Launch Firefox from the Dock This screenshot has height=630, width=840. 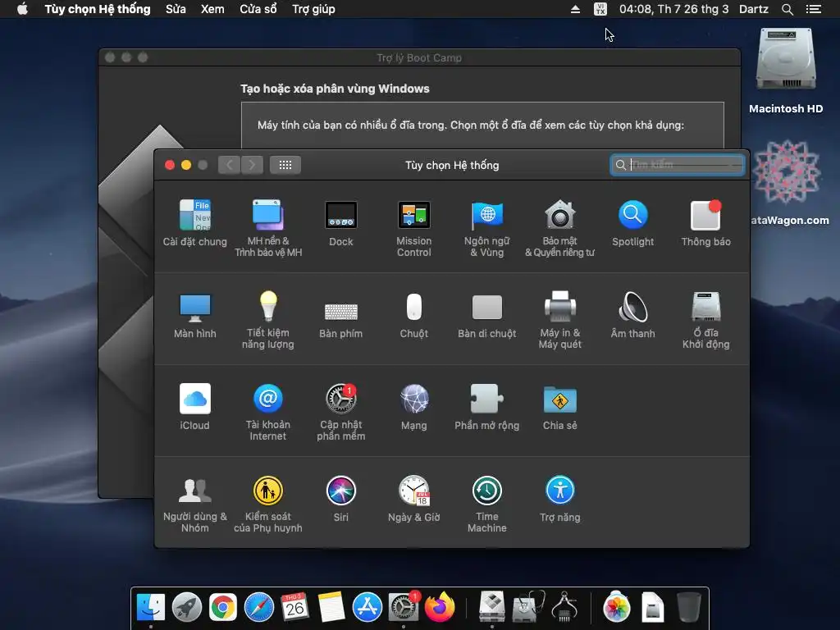point(440,608)
